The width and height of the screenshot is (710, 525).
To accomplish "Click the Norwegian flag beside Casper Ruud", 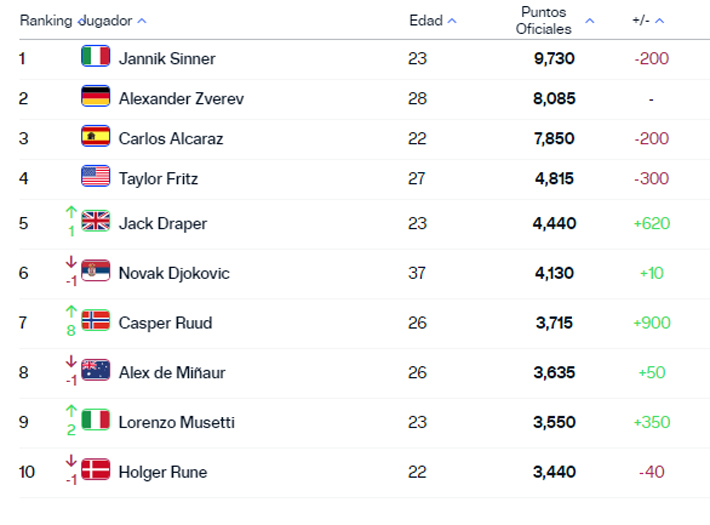I will (96, 321).
